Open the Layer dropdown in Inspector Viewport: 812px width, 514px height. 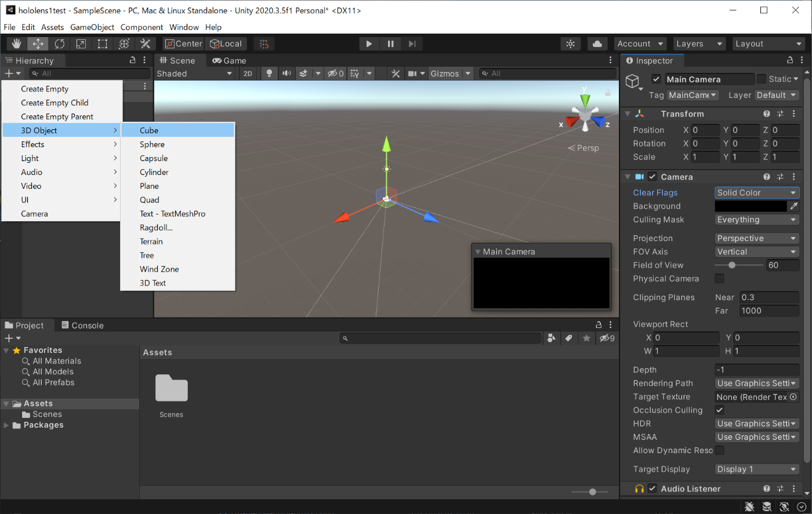click(777, 95)
